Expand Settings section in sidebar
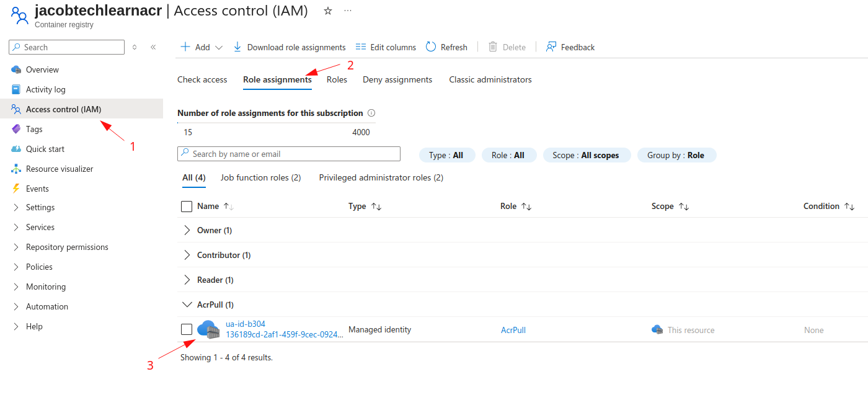 click(x=40, y=207)
